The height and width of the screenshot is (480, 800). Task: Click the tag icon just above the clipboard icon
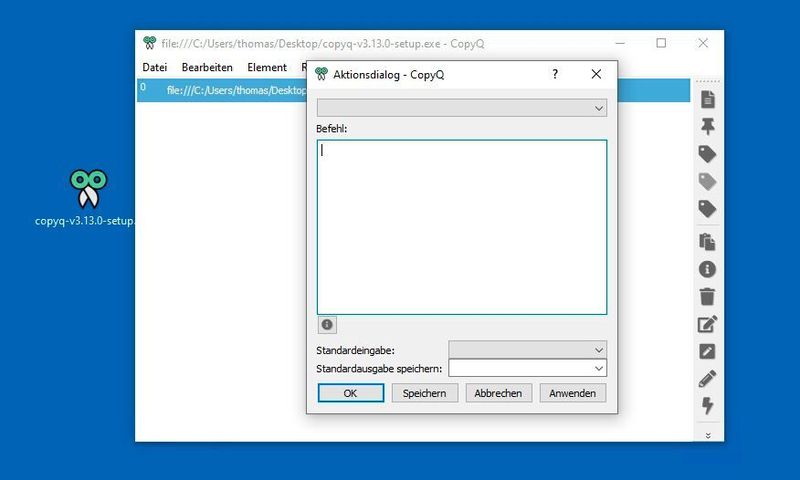click(x=707, y=208)
